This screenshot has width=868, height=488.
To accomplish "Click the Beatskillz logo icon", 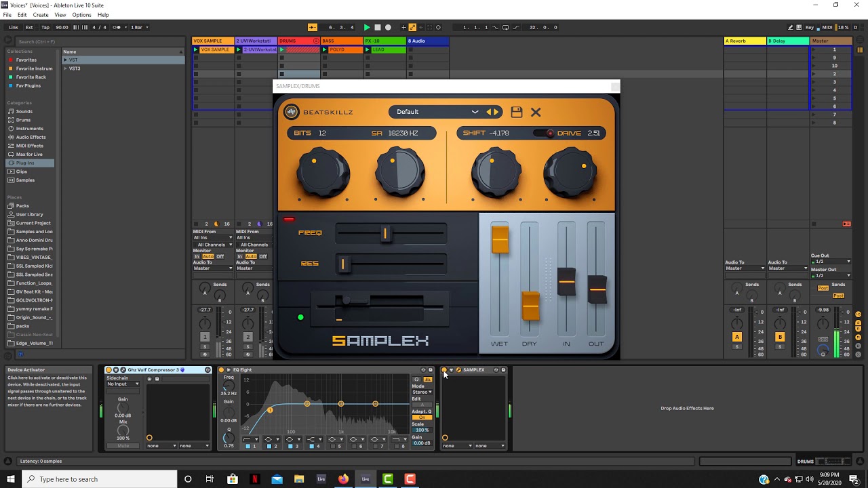I will click(291, 112).
